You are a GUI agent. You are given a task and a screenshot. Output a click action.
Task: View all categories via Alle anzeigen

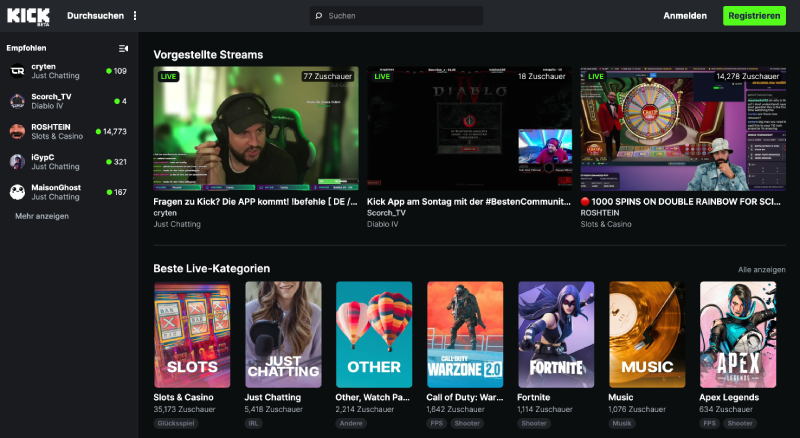[761, 270]
